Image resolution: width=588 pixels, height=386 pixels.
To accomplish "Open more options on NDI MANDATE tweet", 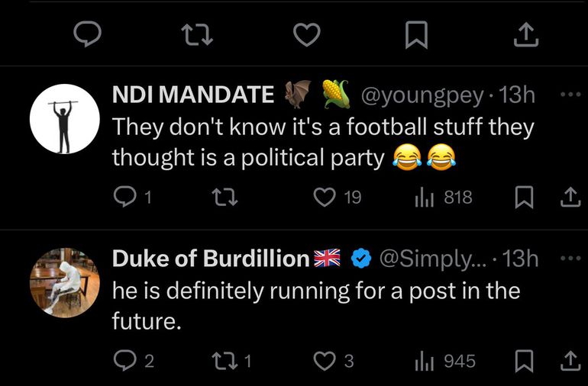I will (570, 95).
